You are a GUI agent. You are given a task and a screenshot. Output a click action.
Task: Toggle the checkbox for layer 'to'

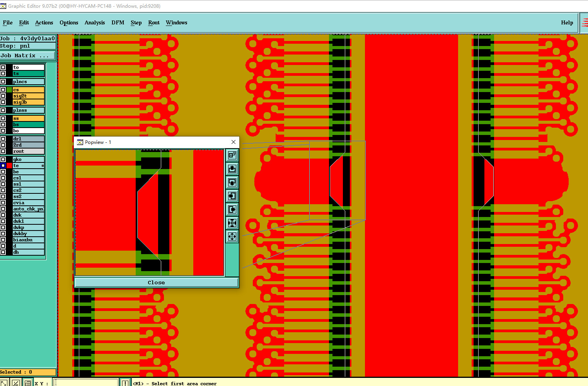coord(3,67)
